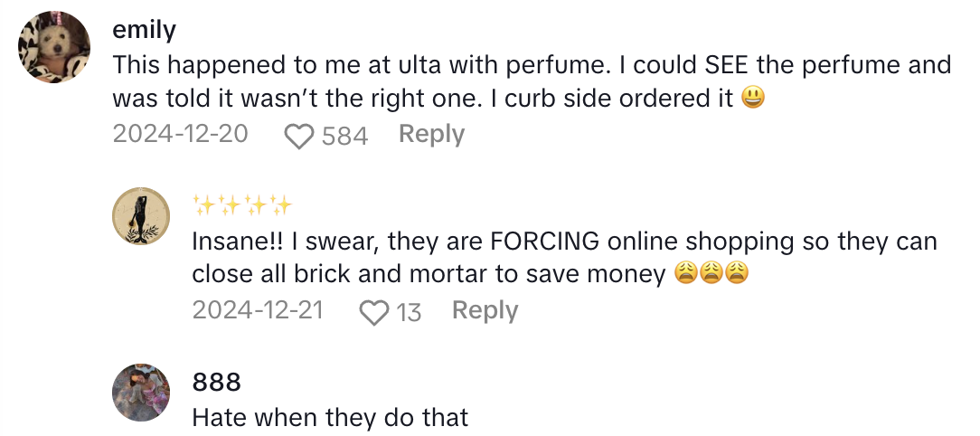Screen dimensions: 980x436
Task: Like the reply about FORCING online shopping
Action: (372, 312)
